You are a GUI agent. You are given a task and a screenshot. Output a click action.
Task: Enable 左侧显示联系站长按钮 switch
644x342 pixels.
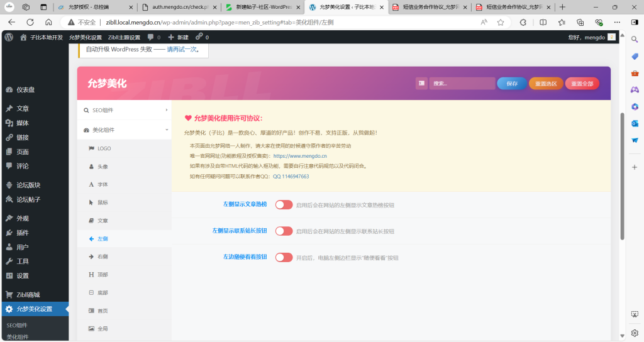pyautogui.click(x=284, y=231)
